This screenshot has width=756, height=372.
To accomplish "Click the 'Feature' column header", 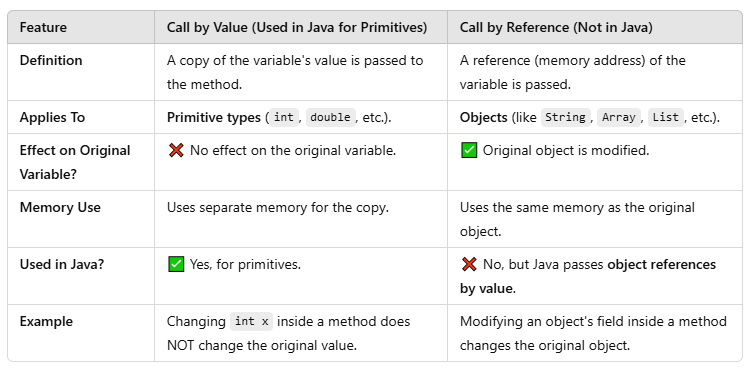I will pos(43,27).
